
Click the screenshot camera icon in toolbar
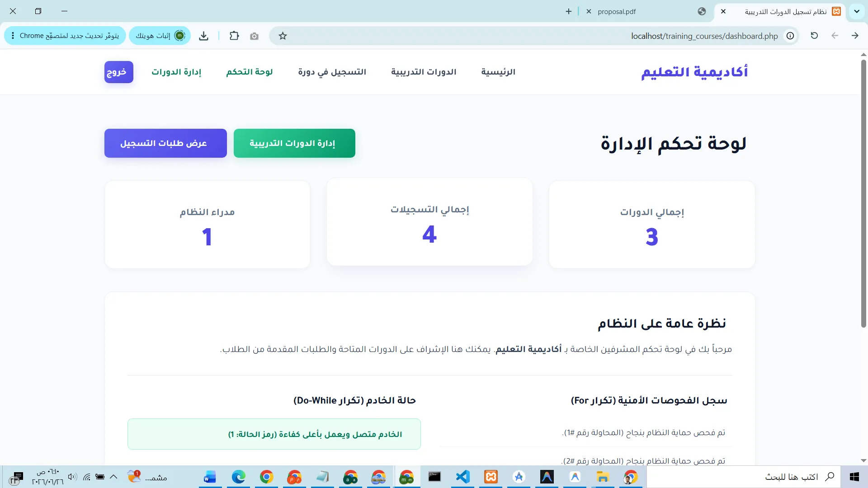pos(255,36)
